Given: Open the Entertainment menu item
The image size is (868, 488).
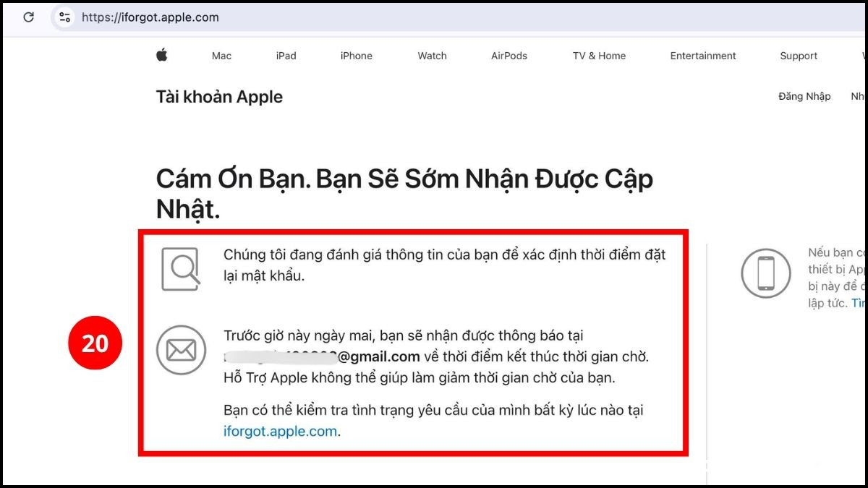Looking at the screenshot, I should point(703,56).
